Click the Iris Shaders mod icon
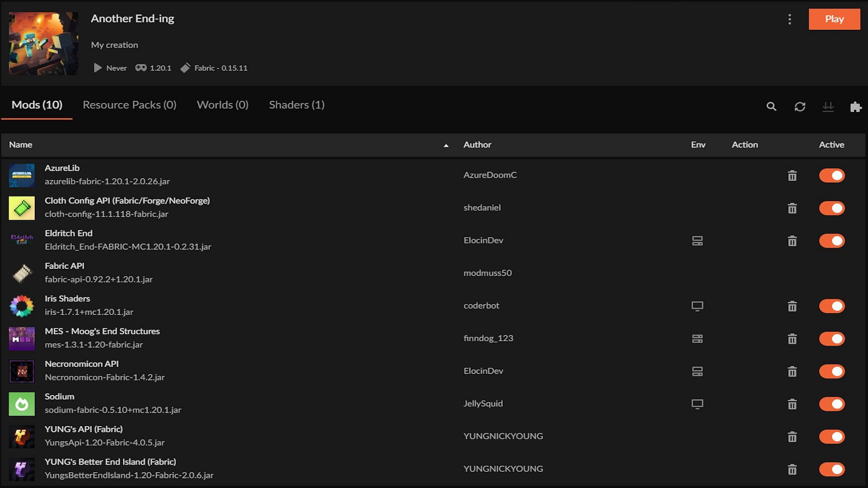 (x=22, y=306)
